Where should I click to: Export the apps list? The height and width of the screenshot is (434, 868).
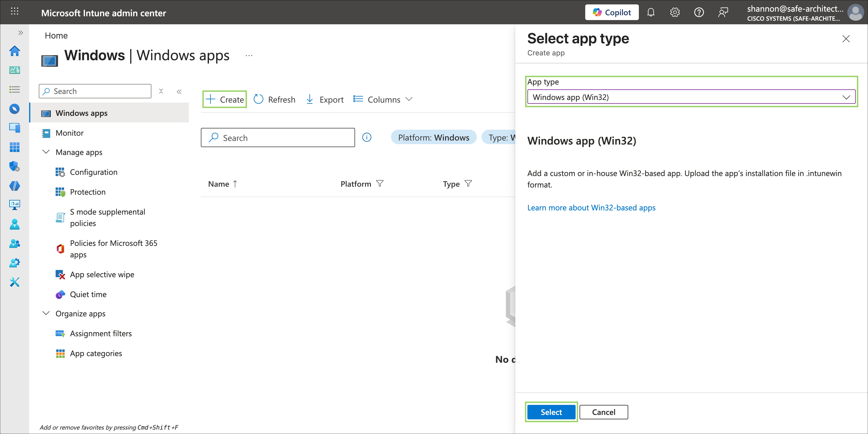tap(325, 99)
